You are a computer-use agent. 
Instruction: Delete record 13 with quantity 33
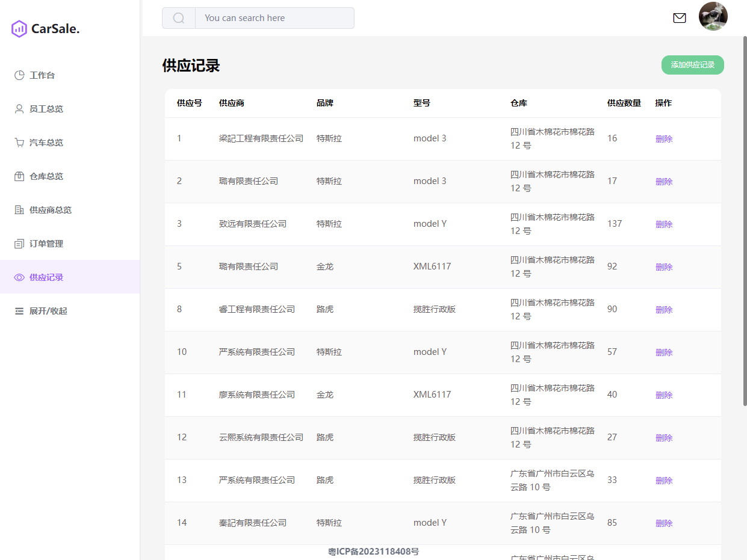pos(664,481)
